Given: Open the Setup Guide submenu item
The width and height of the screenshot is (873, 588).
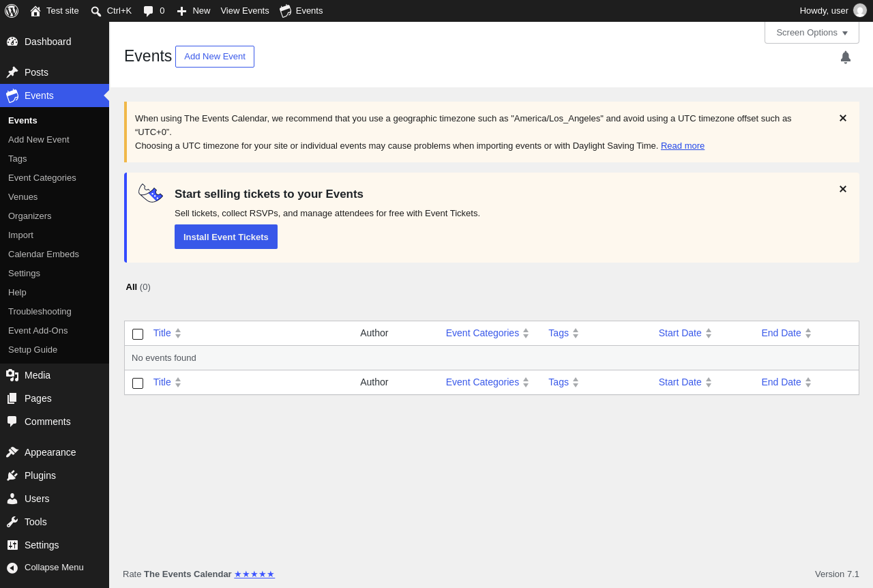Looking at the screenshot, I should (x=33, y=349).
